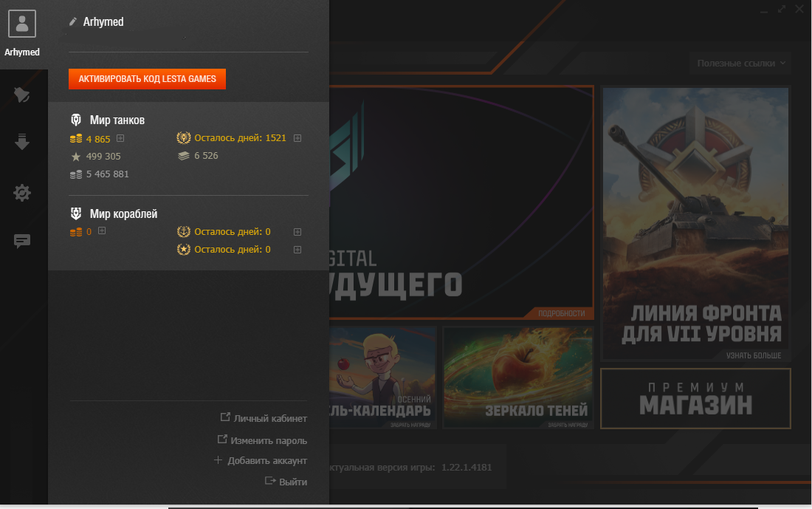Viewport: 812px width, 509px height.
Task: Click Добавить аккаунт
Action: coord(261,460)
